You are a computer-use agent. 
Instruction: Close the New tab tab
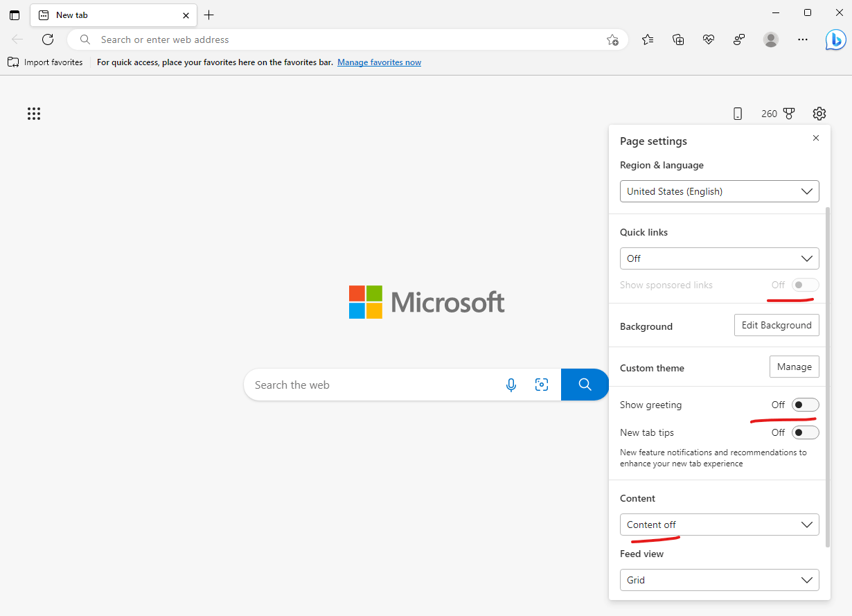tap(186, 15)
